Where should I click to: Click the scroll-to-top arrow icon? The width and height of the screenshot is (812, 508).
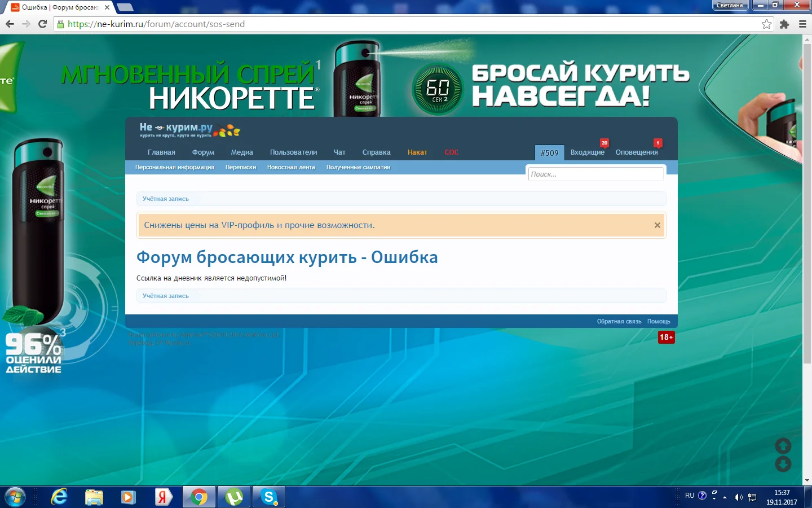783,446
